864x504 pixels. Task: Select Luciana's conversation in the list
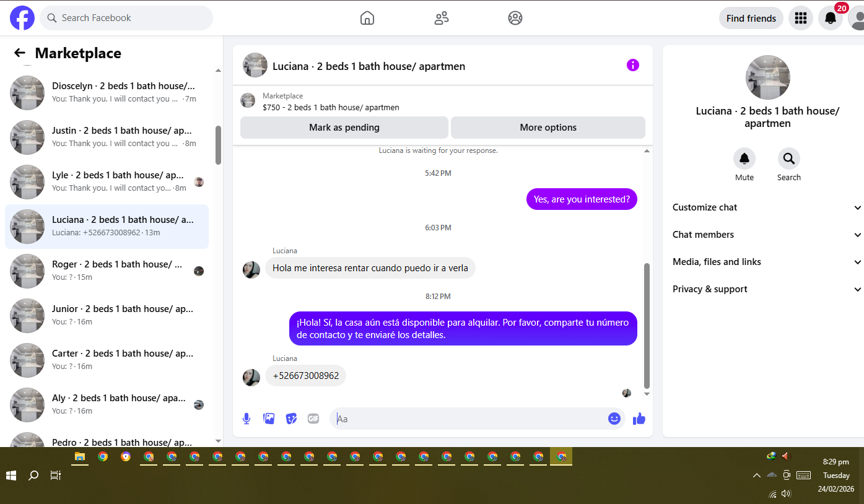107,227
